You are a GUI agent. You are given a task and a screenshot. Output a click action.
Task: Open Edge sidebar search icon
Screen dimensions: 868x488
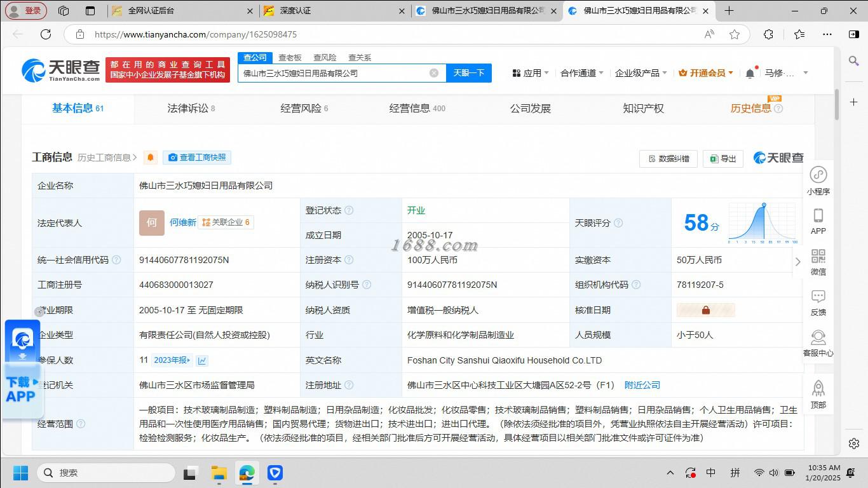(x=854, y=60)
